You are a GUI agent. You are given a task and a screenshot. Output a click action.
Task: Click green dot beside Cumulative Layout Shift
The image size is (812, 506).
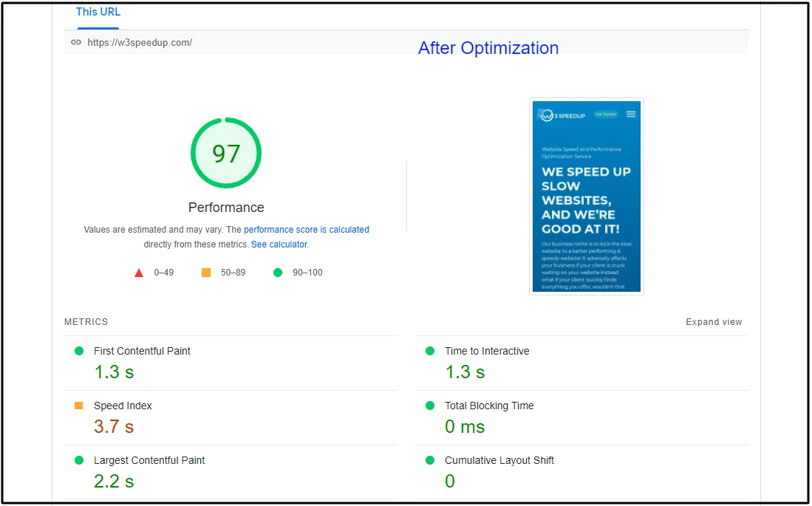[430, 460]
